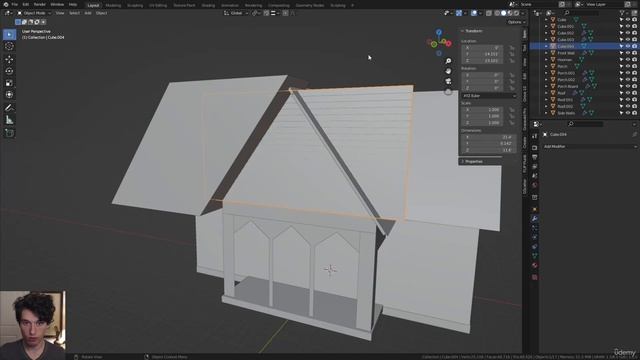
Task: Open the Object Mode dropdown
Action: [34, 13]
